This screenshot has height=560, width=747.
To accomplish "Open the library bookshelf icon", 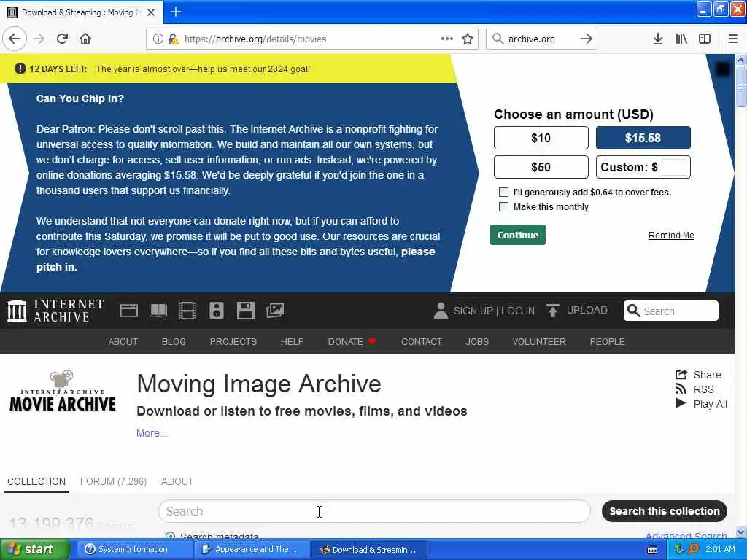I will [681, 39].
